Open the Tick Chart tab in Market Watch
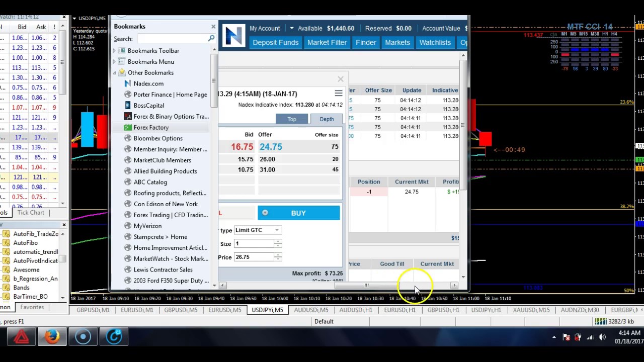This screenshot has height=362, width=644. tap(31, 213)
